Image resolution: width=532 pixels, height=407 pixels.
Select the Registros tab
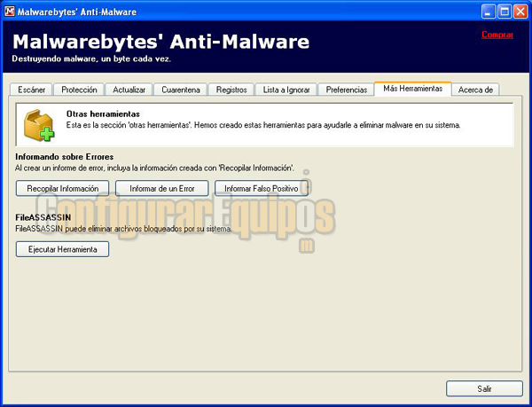[231, 90]
